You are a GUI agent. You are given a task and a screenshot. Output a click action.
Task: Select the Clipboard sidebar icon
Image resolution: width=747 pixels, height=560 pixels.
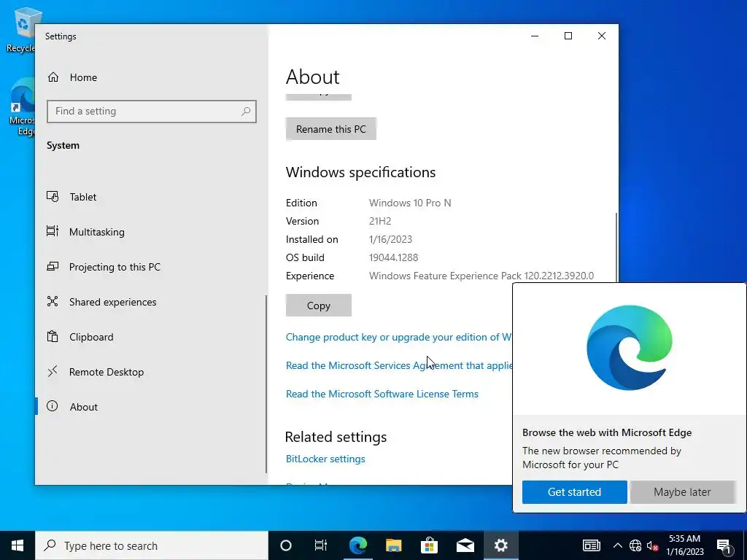coord(53,337)
